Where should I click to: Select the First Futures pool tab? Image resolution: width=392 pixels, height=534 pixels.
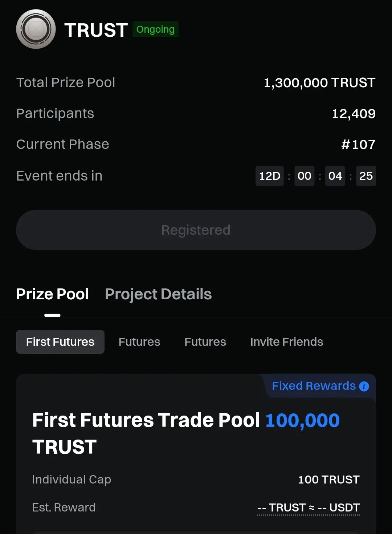tap(60, 342)
